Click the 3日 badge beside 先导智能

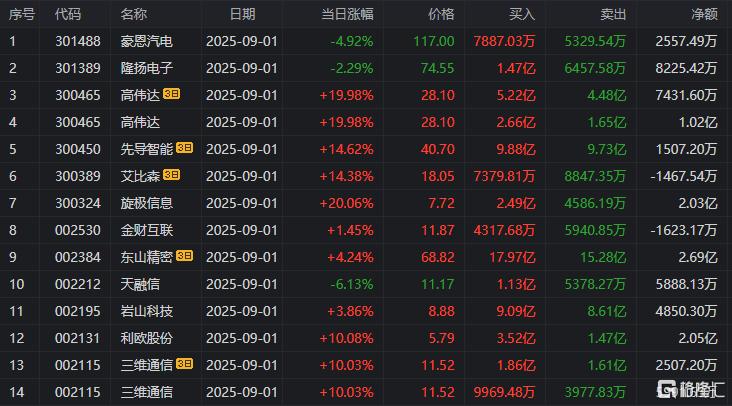[184, 148]
